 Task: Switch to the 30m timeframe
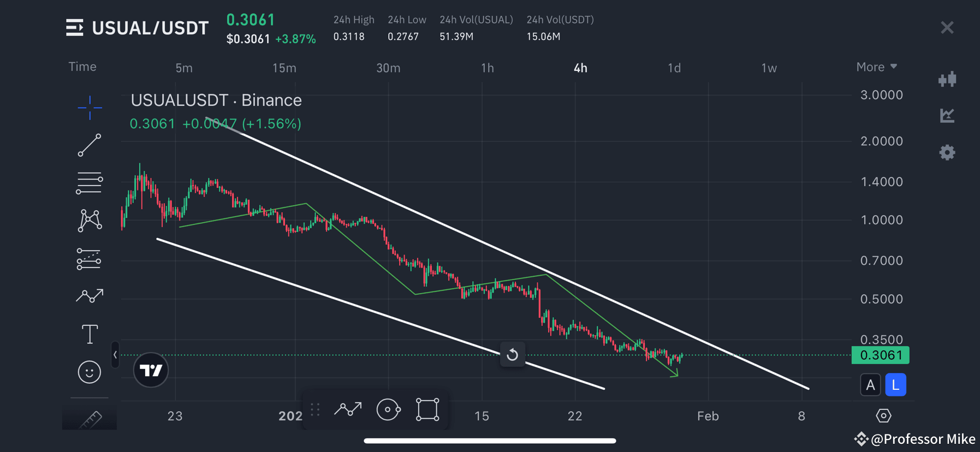point(388,68)
